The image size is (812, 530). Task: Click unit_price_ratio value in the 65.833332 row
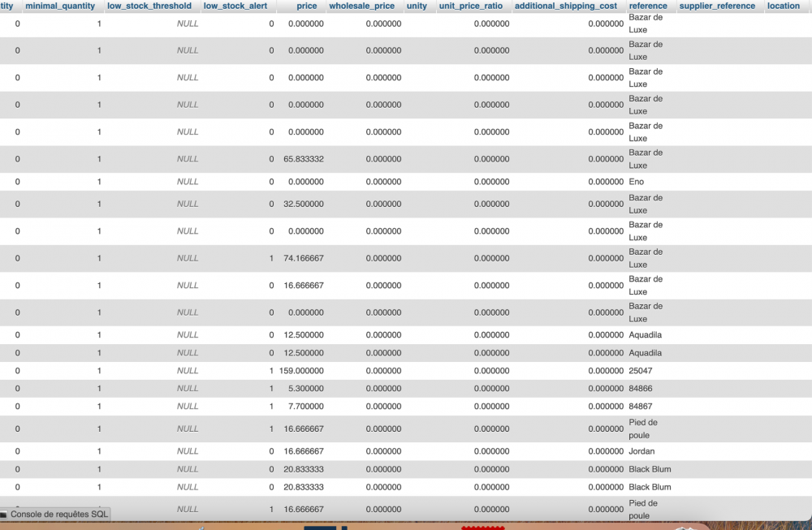491,159
